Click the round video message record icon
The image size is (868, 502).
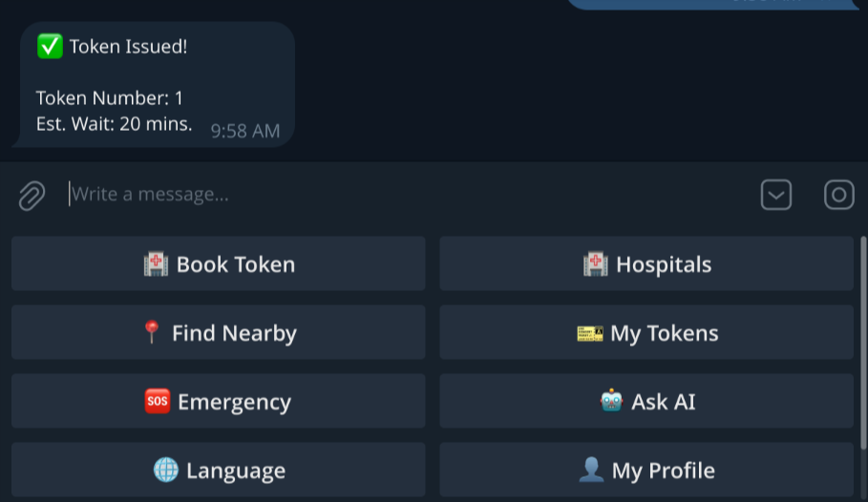tap(838, 196)
